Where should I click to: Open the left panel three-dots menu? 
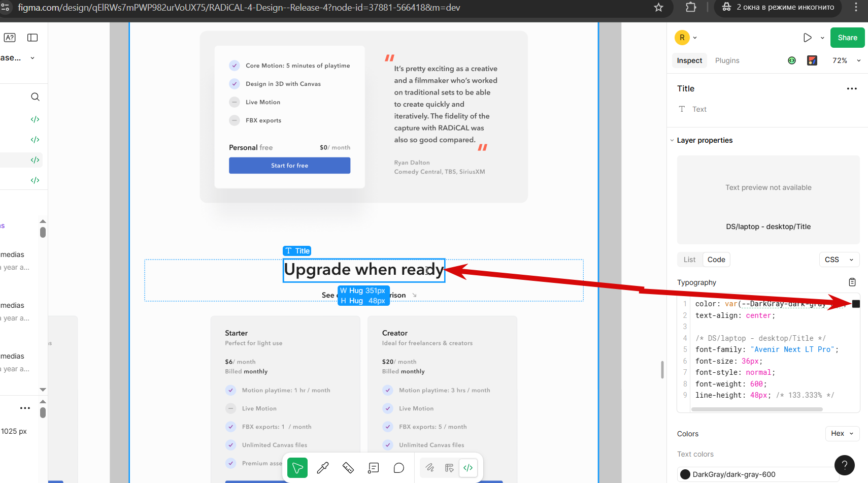[25, 408]
